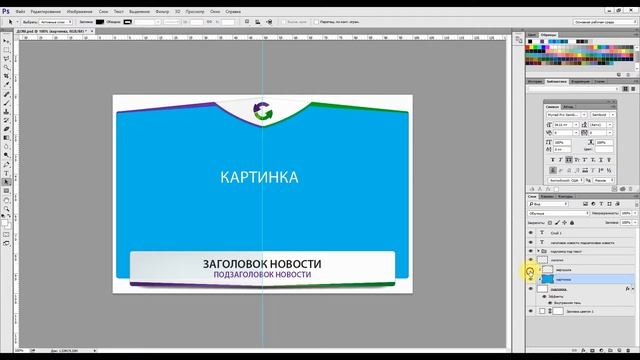Open the Фильтр menu
Viewport: 640px width, 360px height.
coord(162,11)
